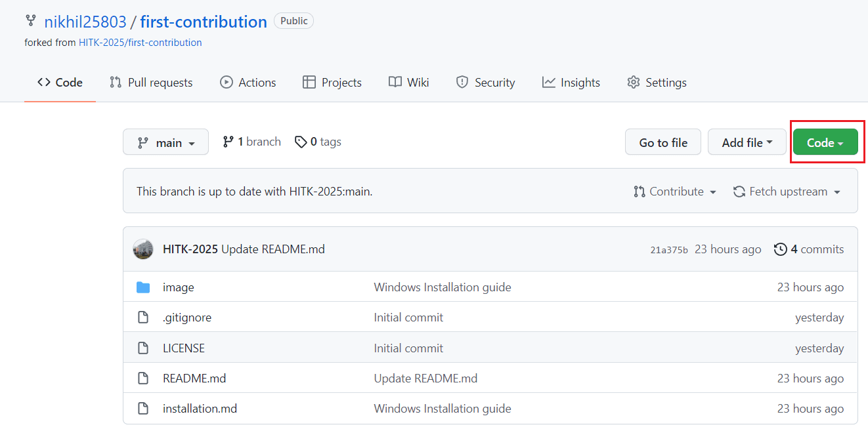The width and height of the screenshot is (868, 431).
Task: Open the Fetch upstream dropdown
Action: (787, 192)
